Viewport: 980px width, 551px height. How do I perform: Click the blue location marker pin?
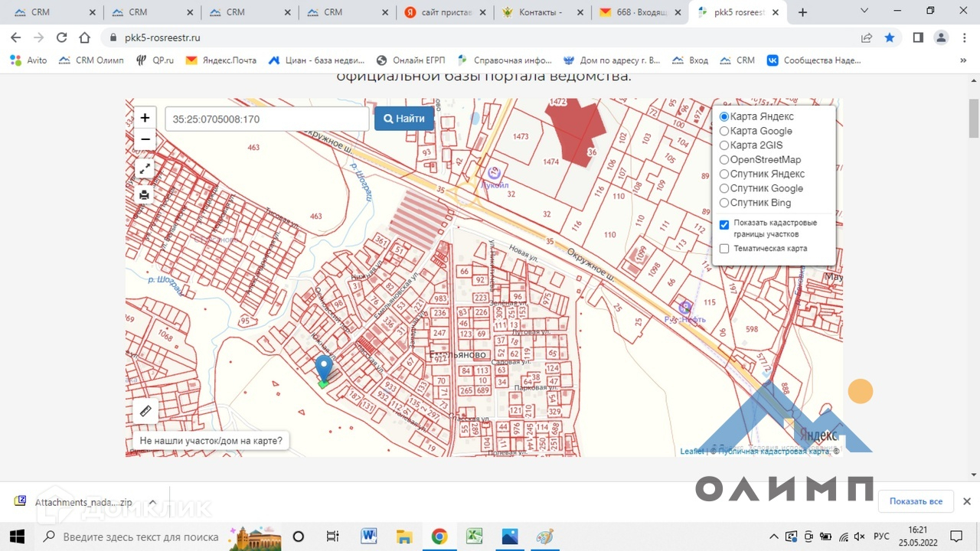(x=325, y=368)
